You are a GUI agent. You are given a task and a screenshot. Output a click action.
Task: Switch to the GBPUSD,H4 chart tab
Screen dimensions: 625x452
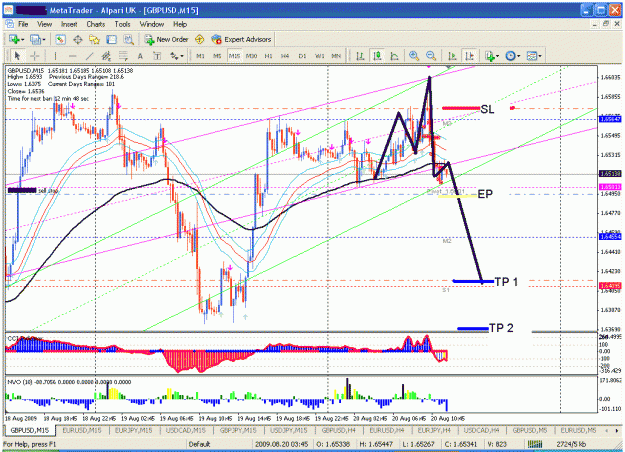tap(339, 430)
